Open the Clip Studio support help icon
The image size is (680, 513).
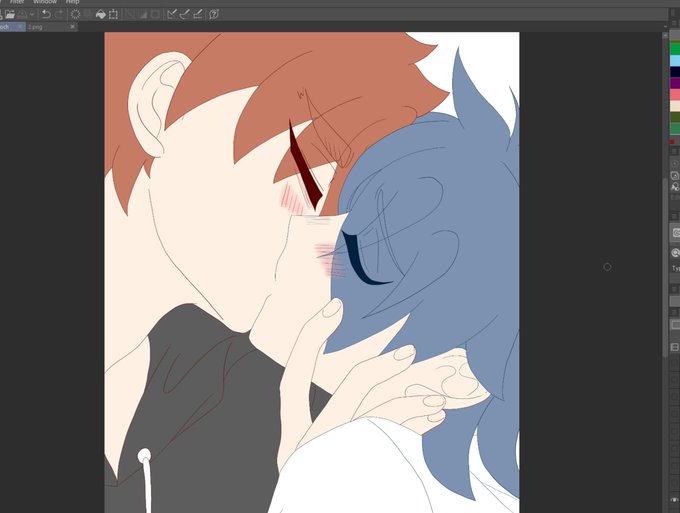pyautogui.click(x=214, y=14)
